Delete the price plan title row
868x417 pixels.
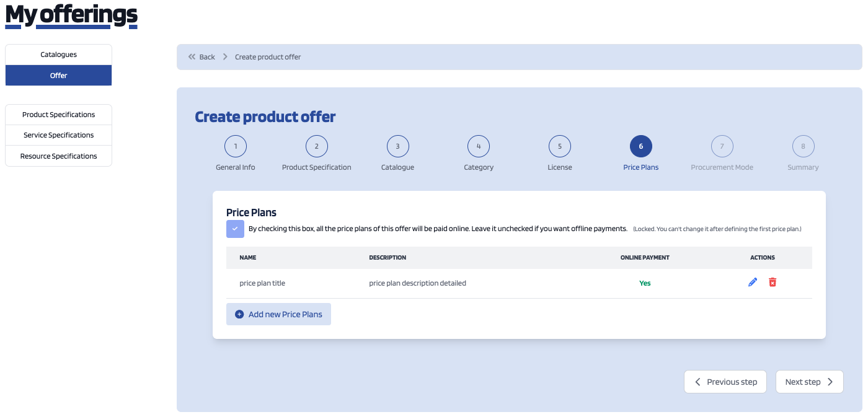pos(773,283)
